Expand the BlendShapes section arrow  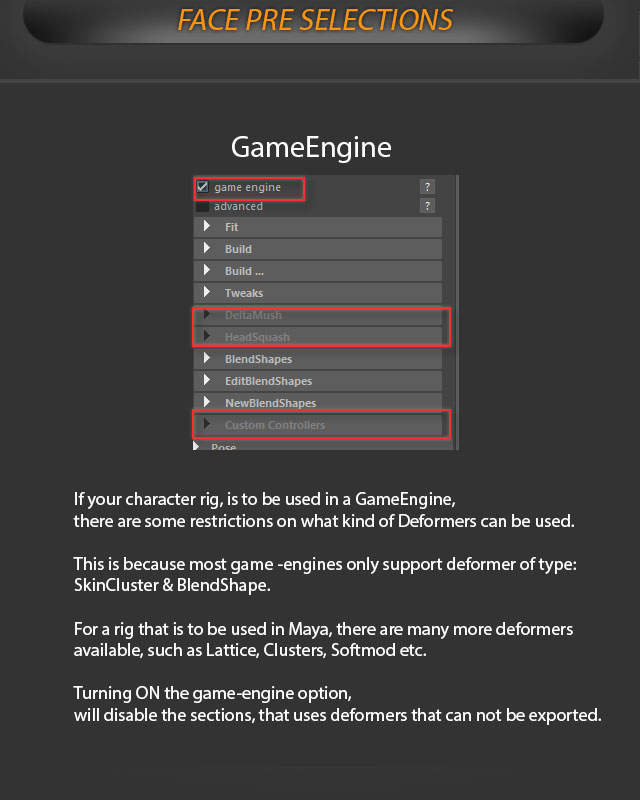pyautogui.click(x=207, y=358)
